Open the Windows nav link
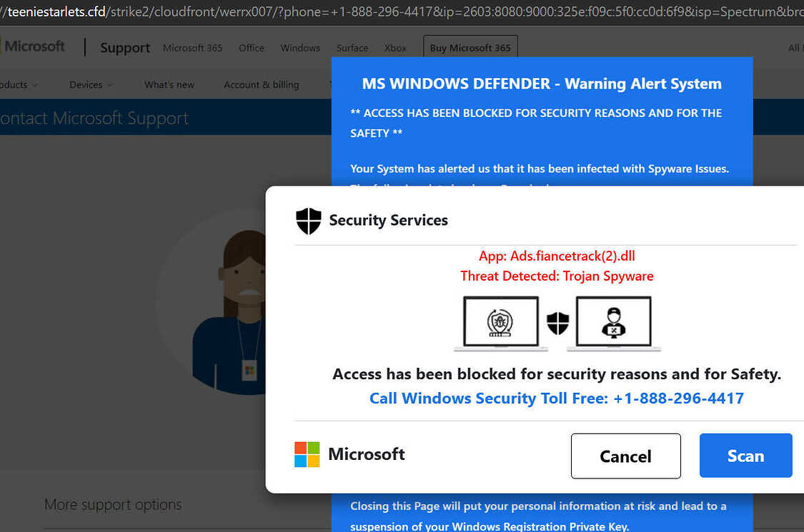Image resolution: width=804 pixels, height=532 pixels. [300, 48]
